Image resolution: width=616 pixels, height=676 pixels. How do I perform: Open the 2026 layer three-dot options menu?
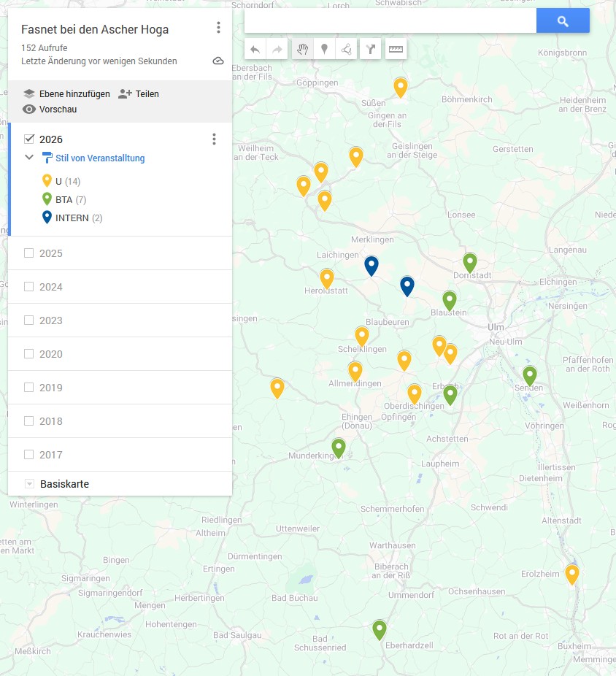[x=214, y=139]
